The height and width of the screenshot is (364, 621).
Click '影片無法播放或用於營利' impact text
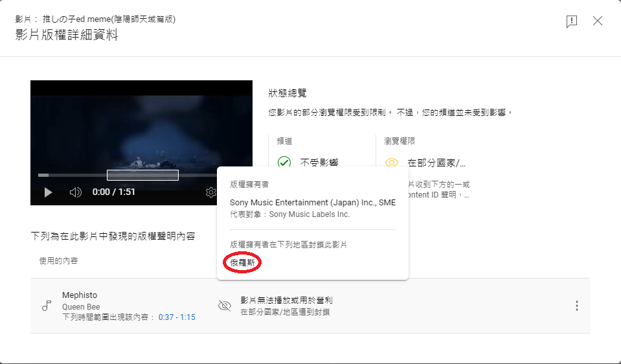coord(286,301)
